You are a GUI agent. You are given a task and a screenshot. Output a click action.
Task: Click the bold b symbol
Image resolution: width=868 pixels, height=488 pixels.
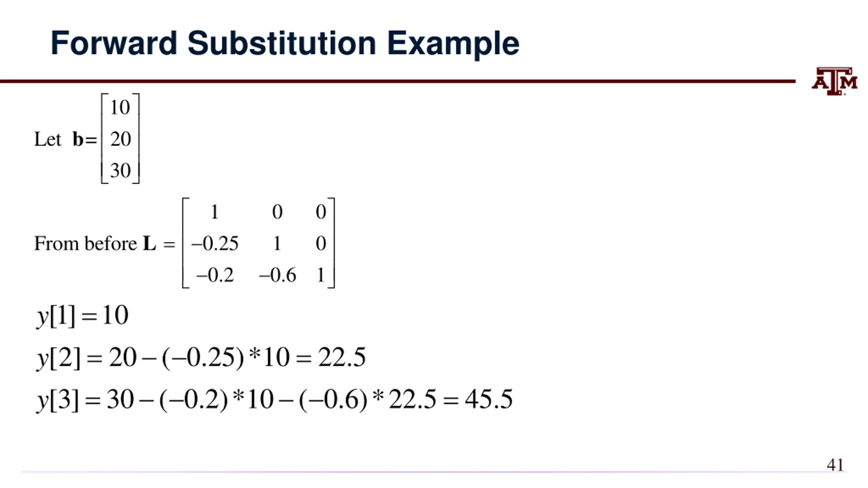tap(78, 139)
